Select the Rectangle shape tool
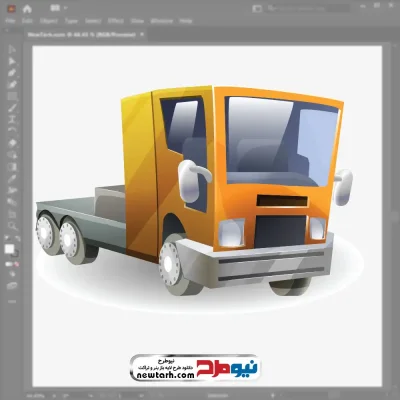This screenshot has height=400, width=400. 12,96
